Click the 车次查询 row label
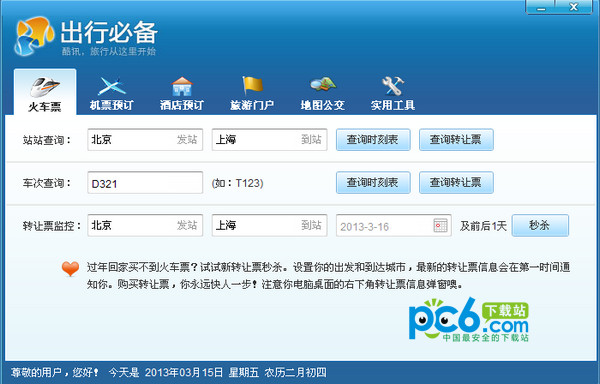Viewport: 600px width, 384px height. click(47, 183)
